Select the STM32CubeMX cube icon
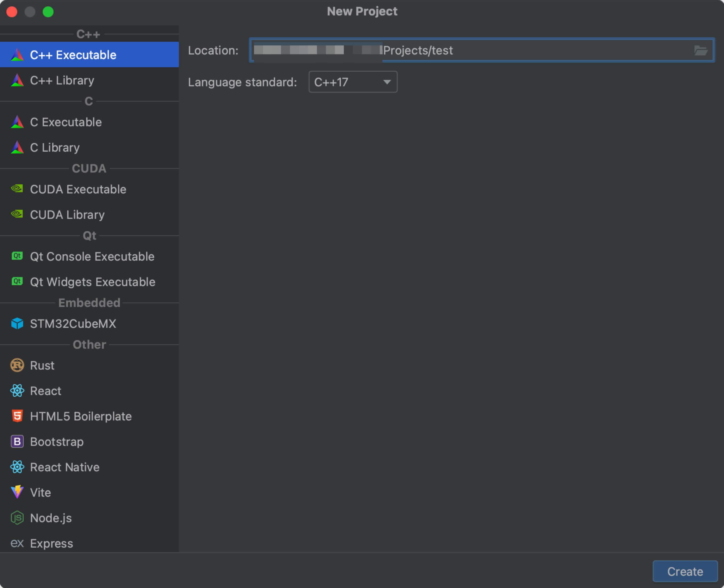The width and height of the screenshot is (724, 588). pyautogui.click(x=17, y=324)
